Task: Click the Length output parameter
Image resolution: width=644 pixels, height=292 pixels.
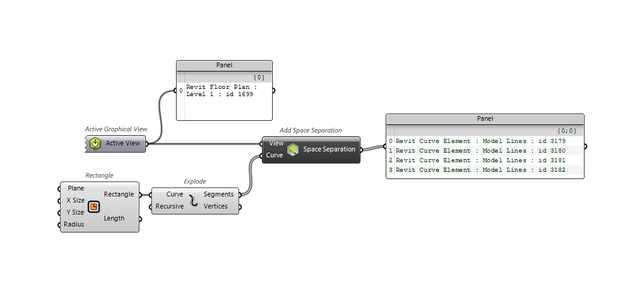Action: pos(114,218)
